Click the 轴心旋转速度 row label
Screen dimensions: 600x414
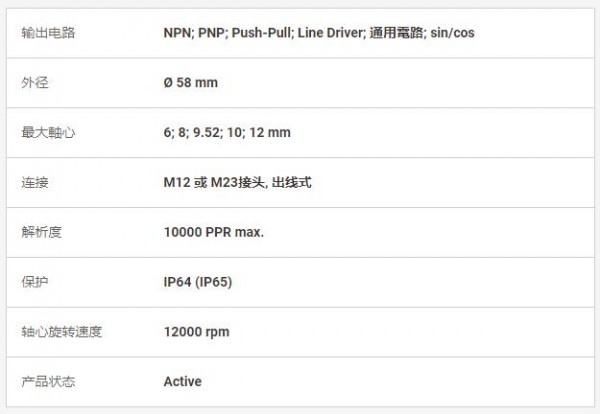click(61, 331)
